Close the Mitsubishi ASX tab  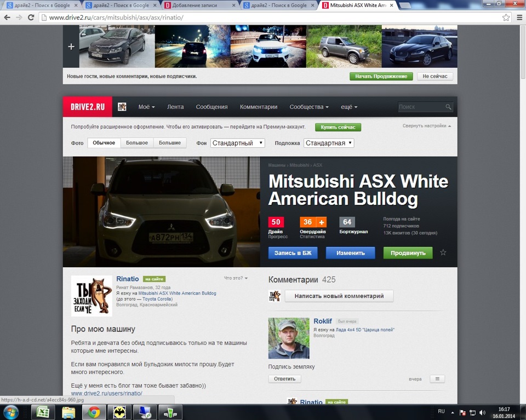coord(391,5)
